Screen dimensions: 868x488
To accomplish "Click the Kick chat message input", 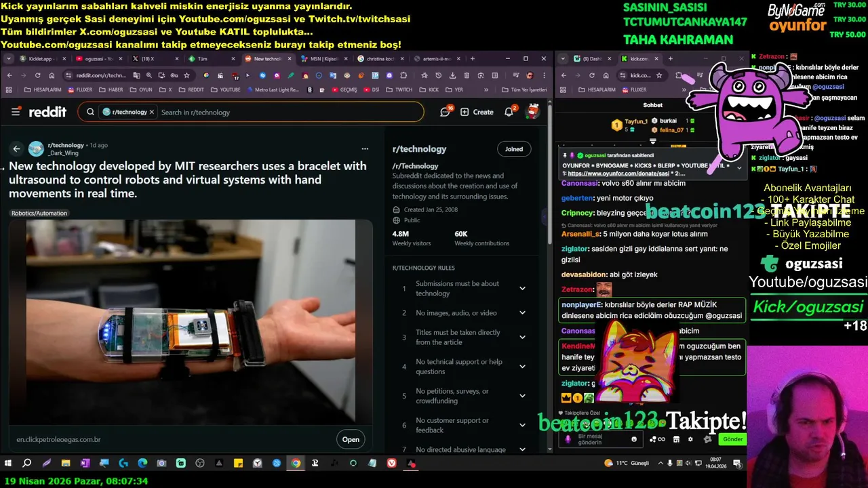I will [x=601, y=439].
